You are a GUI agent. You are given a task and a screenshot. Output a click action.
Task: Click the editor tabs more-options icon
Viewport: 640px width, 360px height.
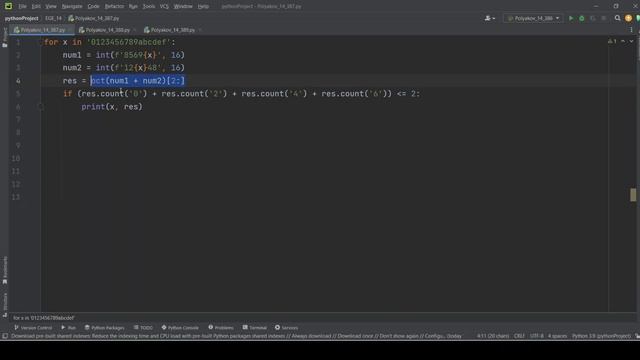click(x=631, y=30)
